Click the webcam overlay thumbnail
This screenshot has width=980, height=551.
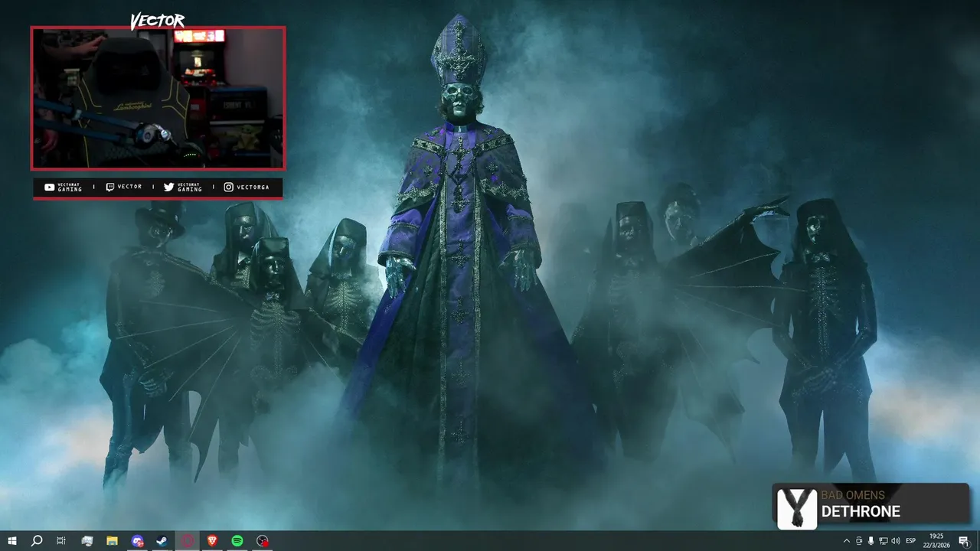pos(158,98)
